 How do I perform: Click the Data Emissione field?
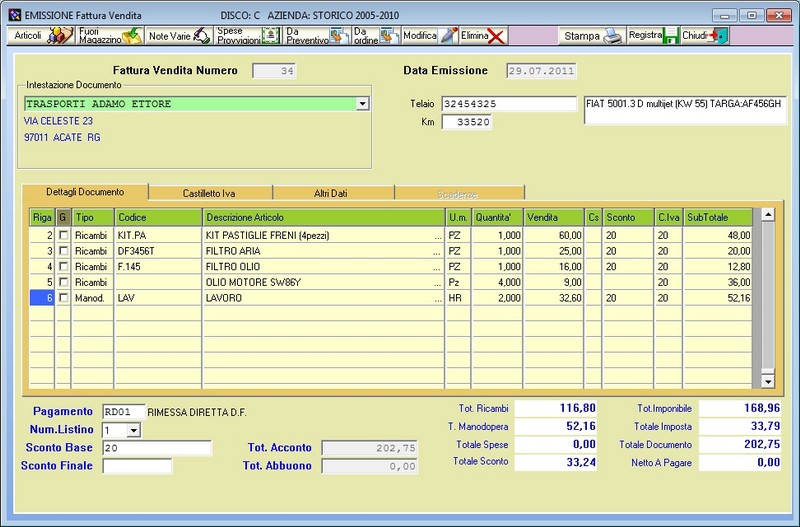point(541,71)
